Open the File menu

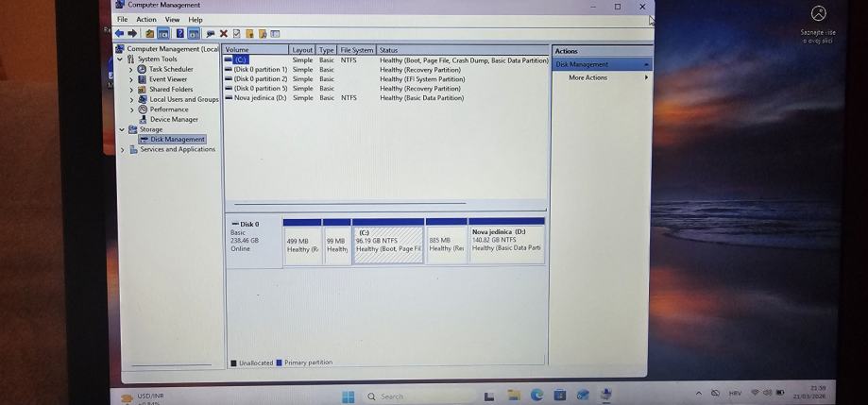tap(123, 20)
